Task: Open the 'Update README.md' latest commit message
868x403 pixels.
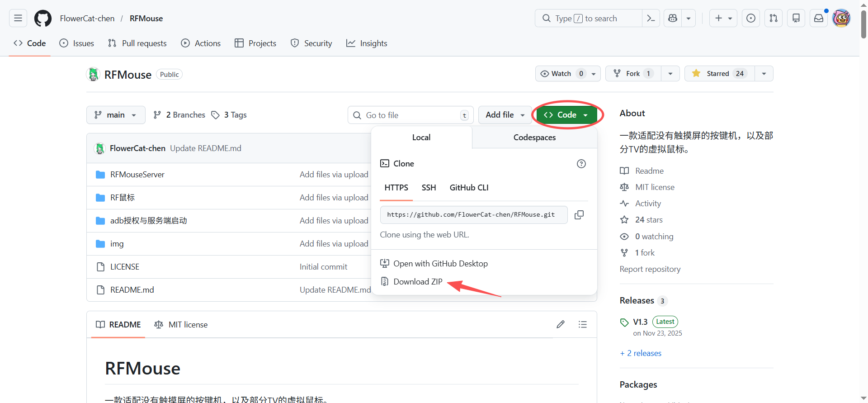Action: tap(206, 148)
